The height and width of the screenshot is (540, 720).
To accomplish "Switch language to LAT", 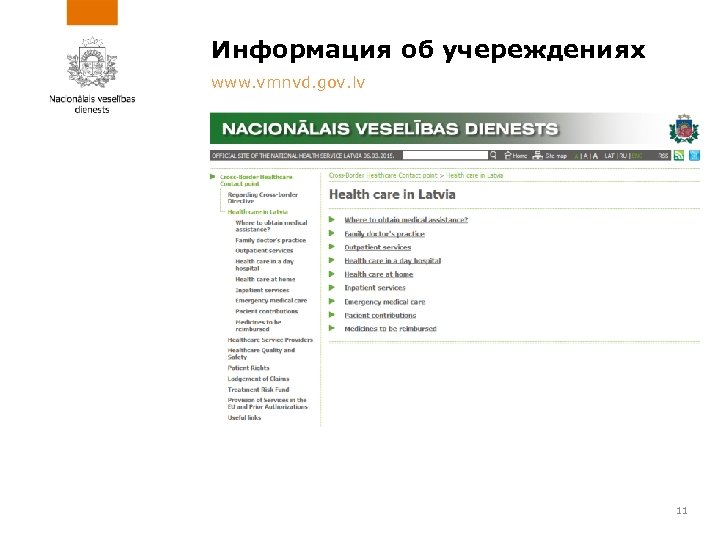I will click(609, 156).
